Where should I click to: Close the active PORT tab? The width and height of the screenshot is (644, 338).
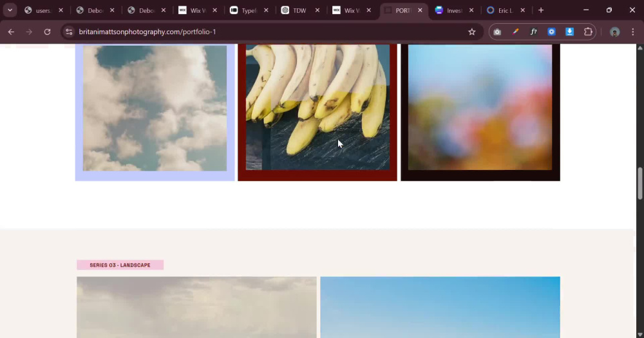(420, 10)
